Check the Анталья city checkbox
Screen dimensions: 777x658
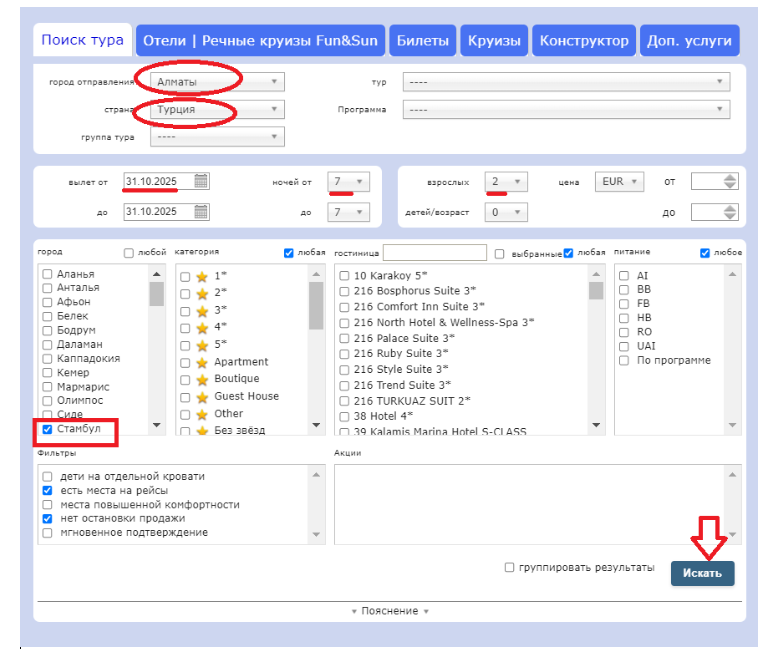(47, 288)
